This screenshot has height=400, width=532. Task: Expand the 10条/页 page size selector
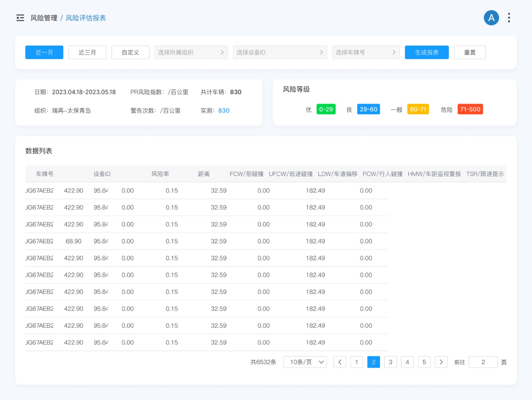point(305,362)
